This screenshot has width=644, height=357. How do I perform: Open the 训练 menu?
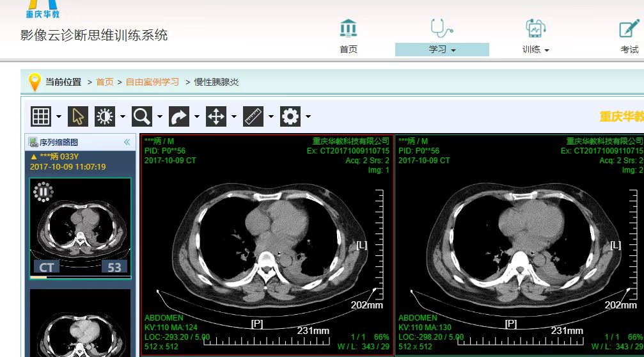(x=535, y=50)
